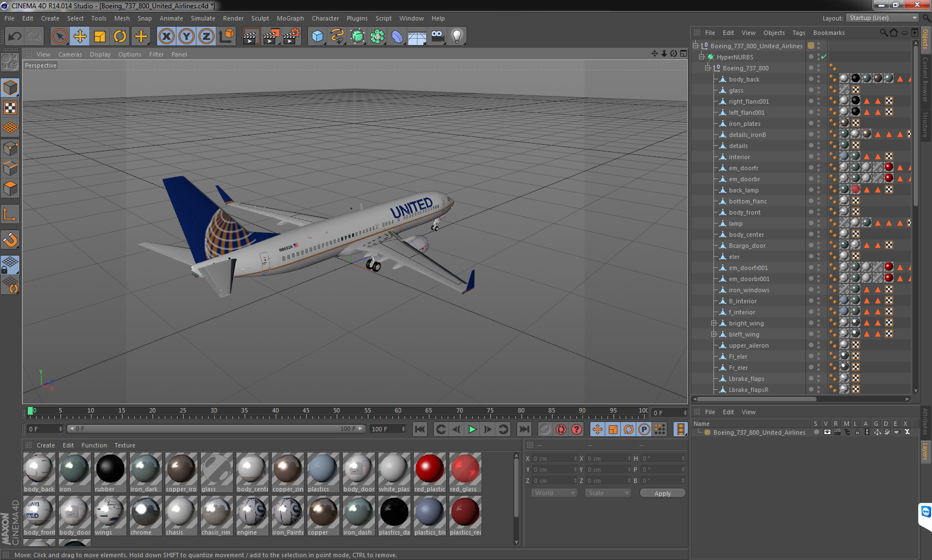Image resolution: width=932 pixels, height=560 pixels.
Task: Switch to Edges mode
Action: click(x=11, y=168)
